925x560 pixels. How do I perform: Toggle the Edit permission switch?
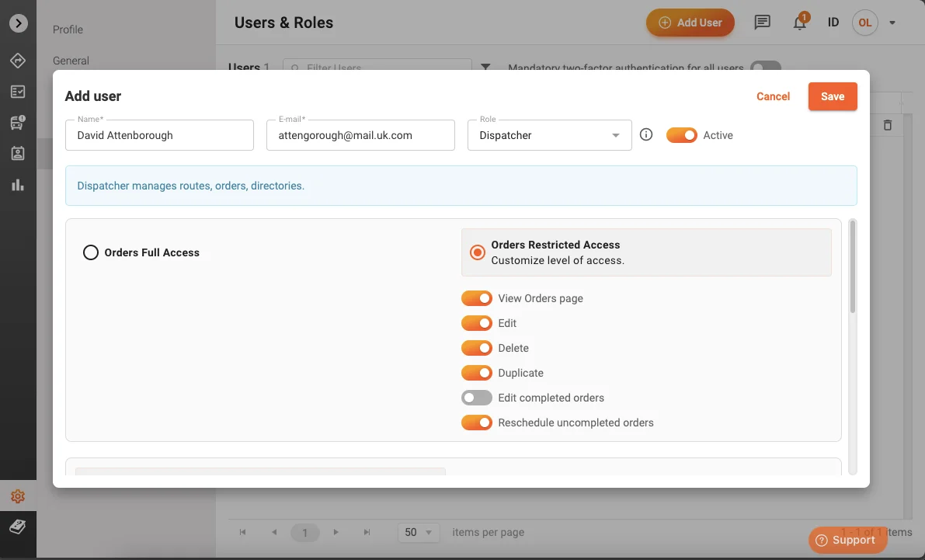click(x=477, y=323)
